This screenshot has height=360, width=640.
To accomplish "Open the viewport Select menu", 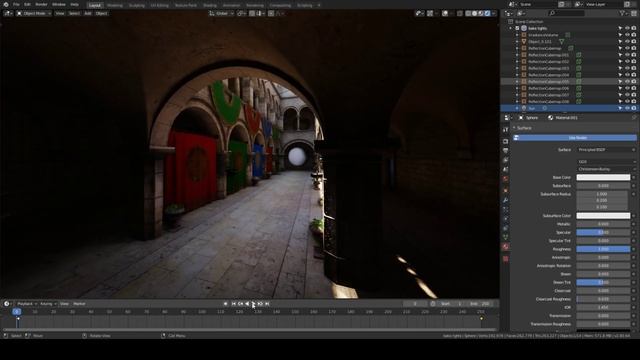I will (x=74, y=13).
